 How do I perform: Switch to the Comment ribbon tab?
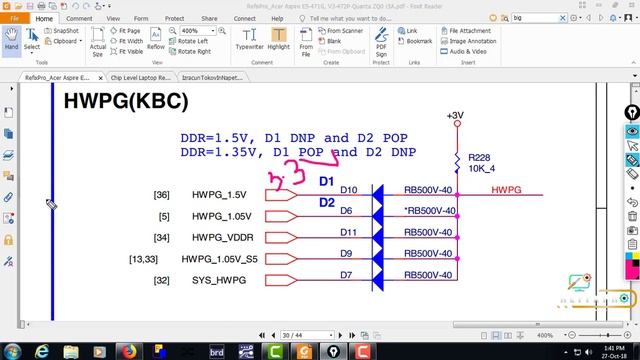click(x=79, y=18)
